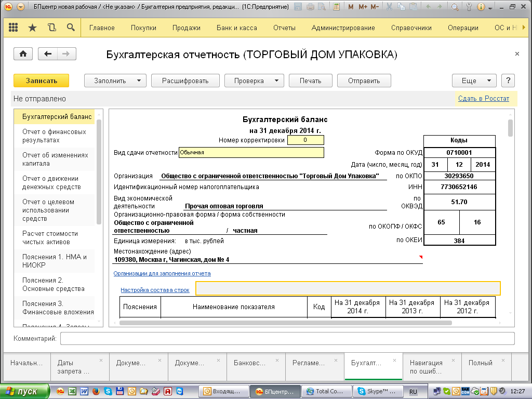
Task: Expand the Заполнить dropdown
Action: [x=139, y=81]
